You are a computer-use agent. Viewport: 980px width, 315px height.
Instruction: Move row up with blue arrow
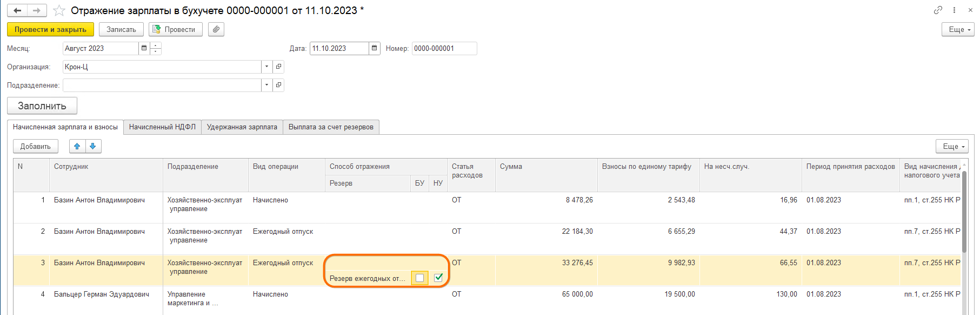pyautogui.click(x=77, y=146)
